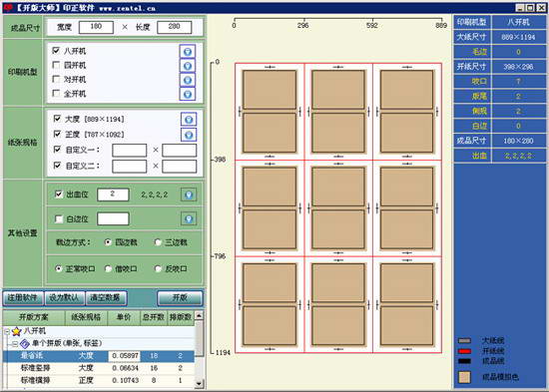Click the diamond icon beside 单个拼版
549x392 pixels.
pos(25,344)
